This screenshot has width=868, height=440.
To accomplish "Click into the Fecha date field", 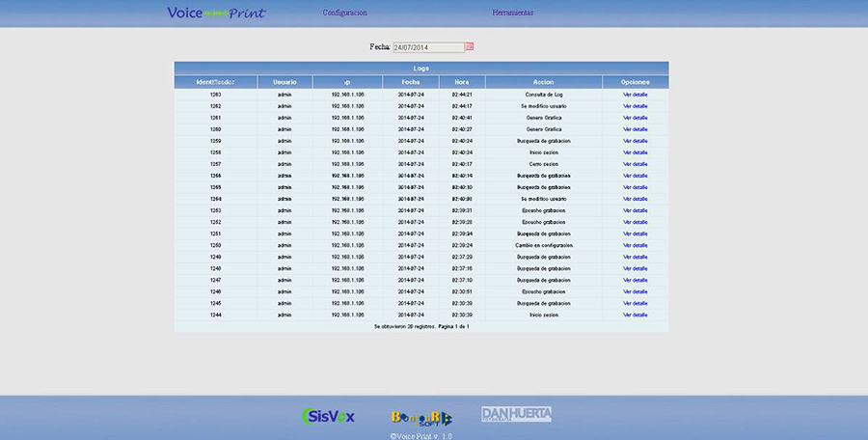I will tap(427, 46).
